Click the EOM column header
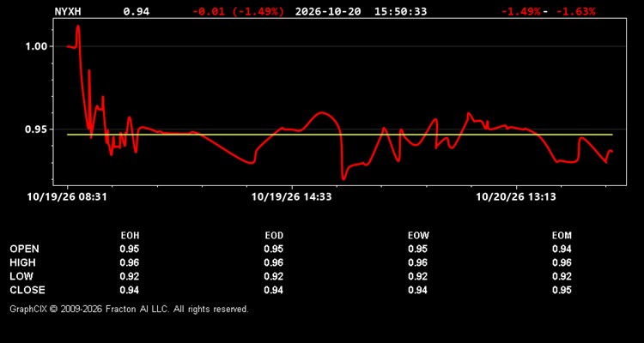 click(x=562, y=236)
